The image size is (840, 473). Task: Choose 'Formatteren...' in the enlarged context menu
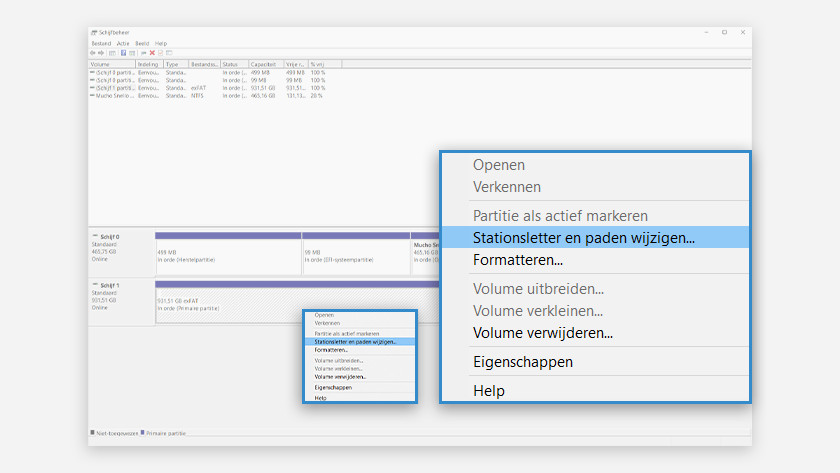517,260
